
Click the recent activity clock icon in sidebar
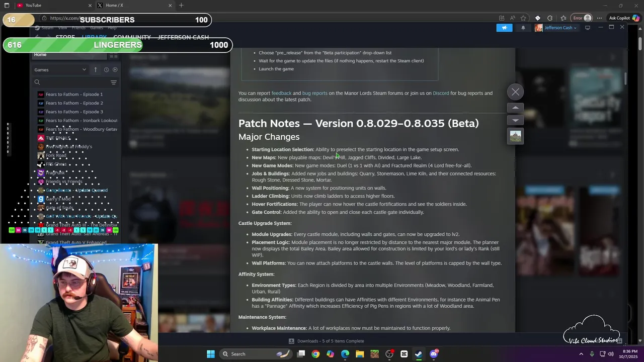106,70
